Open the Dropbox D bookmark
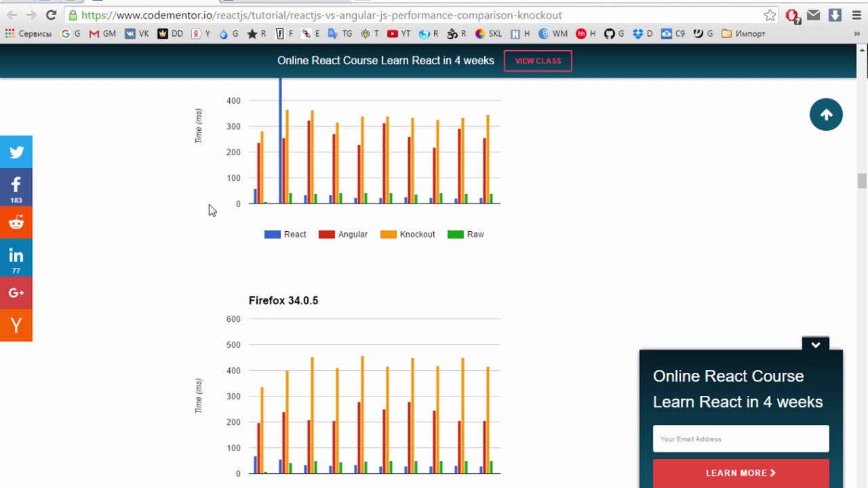 pos(642,33)
